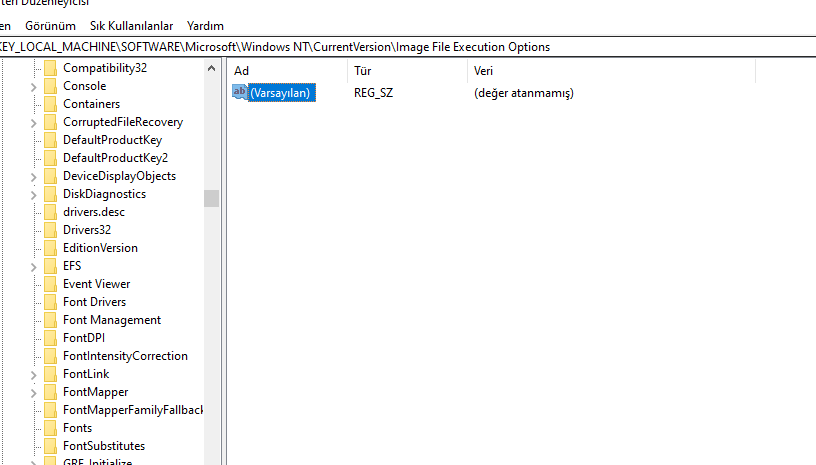The image size is (816, 465).
Task: Select the (Varsayılan) value name
Action: coord(282,93)
